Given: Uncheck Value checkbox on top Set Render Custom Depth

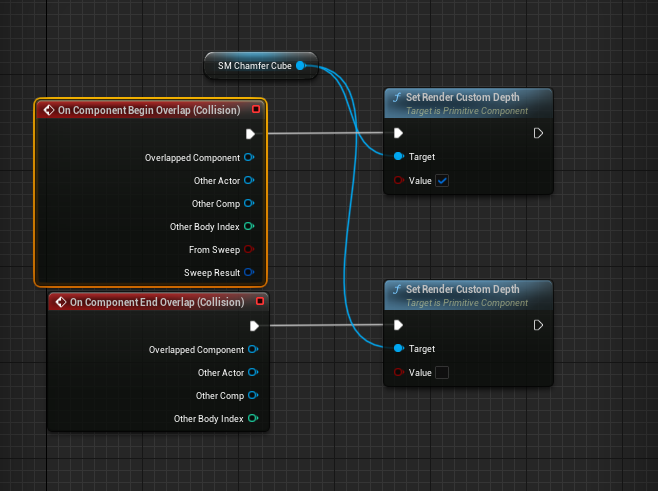Looking at the screenshot, I should click(x=442, y=181).
